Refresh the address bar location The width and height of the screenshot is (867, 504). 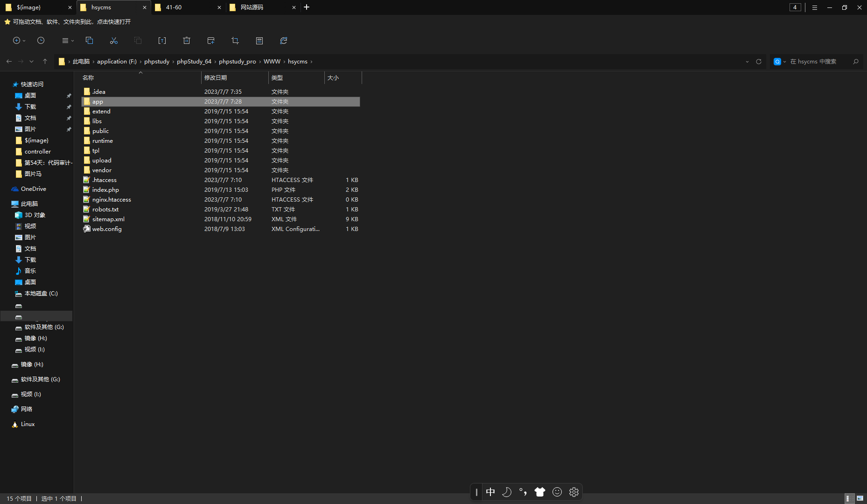[759, 62]
